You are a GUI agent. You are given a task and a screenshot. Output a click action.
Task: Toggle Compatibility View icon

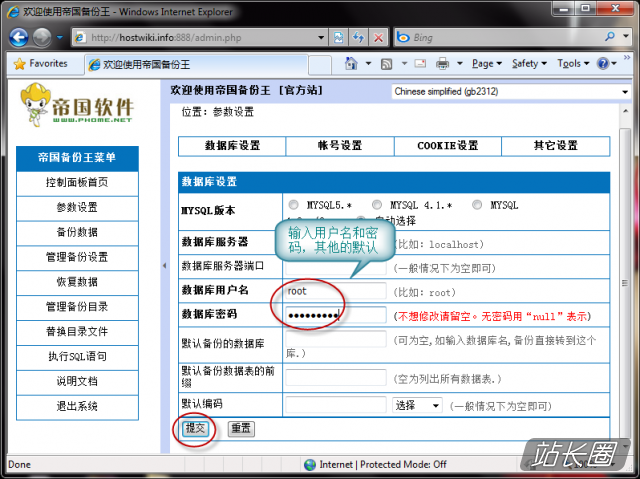point(338,38)
